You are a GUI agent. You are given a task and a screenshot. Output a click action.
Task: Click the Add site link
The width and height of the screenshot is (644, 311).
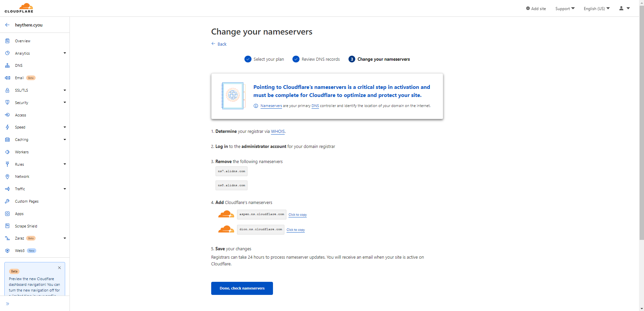[536, 8]
